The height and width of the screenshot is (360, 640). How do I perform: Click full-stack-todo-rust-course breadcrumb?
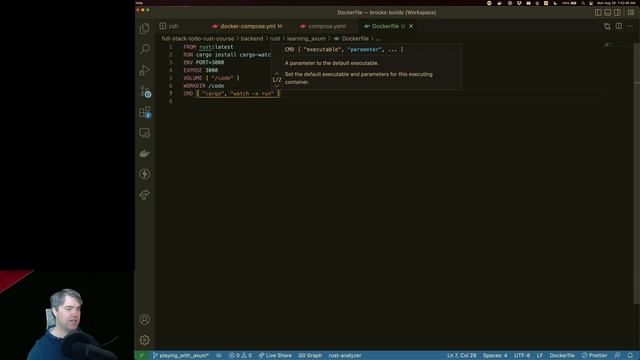[198, 38]
